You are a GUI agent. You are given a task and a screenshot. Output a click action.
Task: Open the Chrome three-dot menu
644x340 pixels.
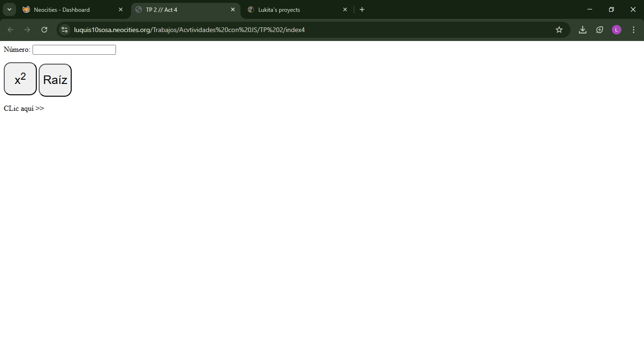click(634, 30)
